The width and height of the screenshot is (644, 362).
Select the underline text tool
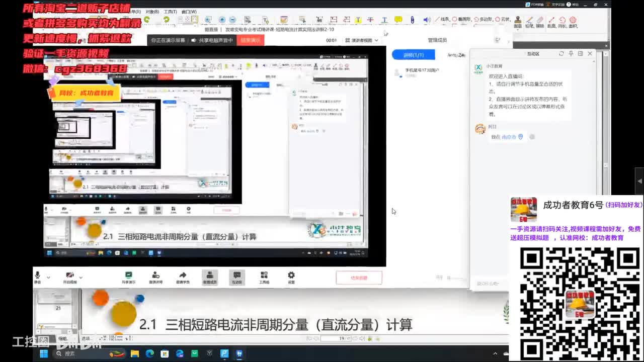click(384, 20)
